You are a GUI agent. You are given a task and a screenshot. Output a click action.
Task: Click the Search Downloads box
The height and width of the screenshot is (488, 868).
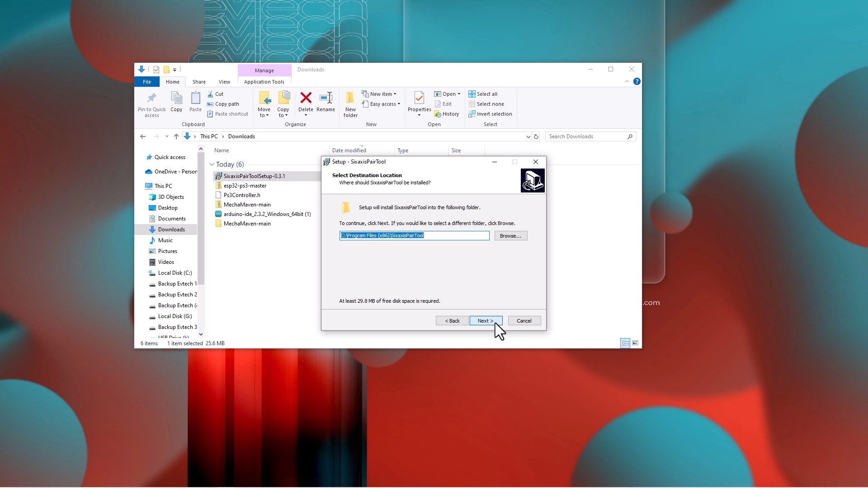[590, 136]
